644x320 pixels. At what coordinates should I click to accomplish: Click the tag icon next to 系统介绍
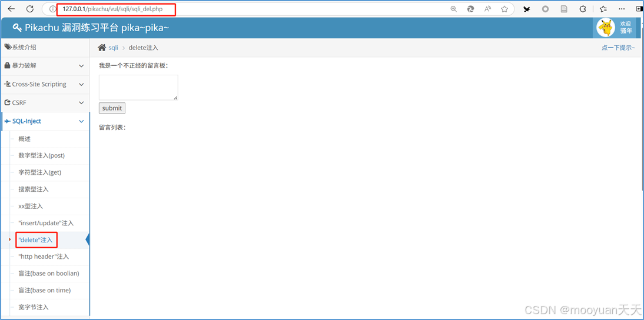coord(8,47)
